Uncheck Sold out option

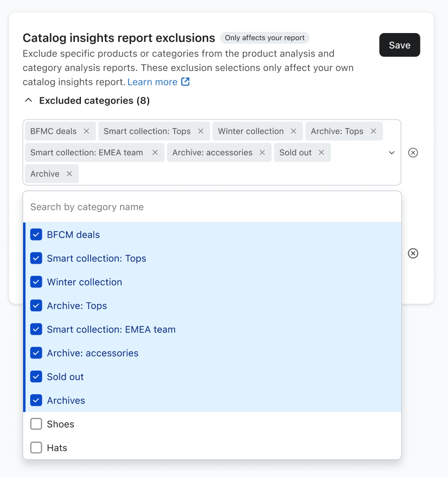36,377
